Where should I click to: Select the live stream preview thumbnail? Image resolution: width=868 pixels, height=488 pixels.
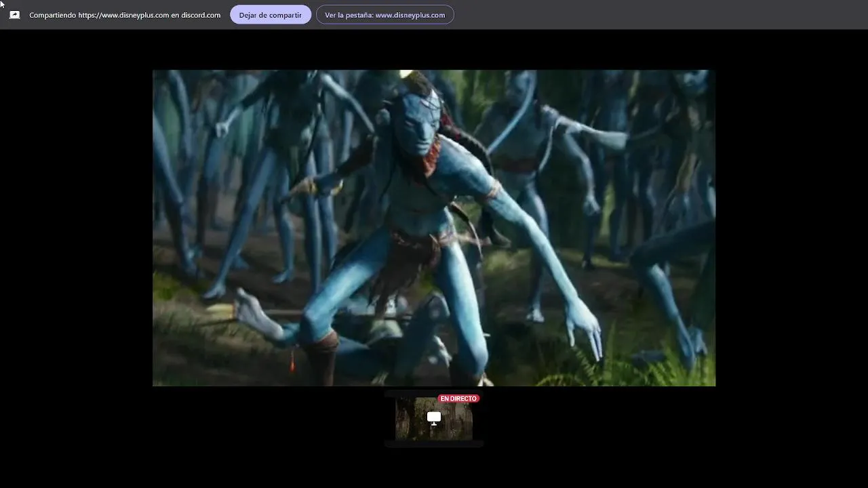(434, 419)
